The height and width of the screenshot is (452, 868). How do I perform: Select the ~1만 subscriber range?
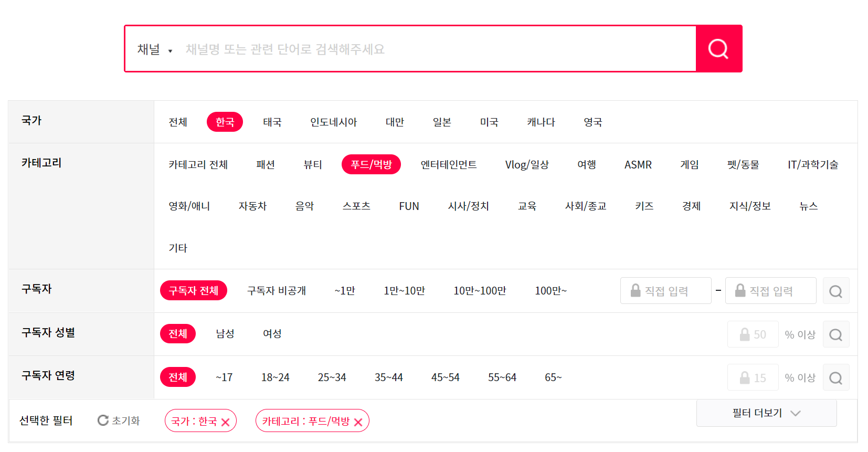[345, 290]
